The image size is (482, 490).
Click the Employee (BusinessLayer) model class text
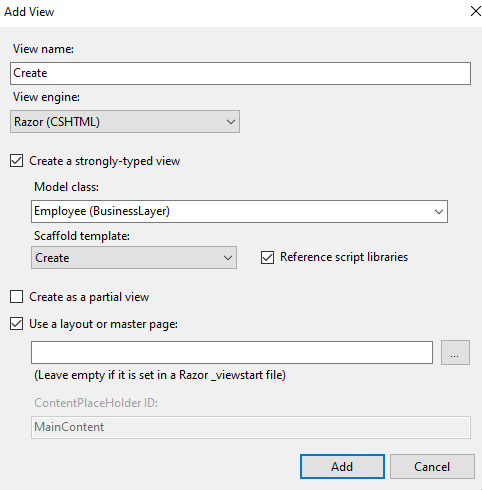pyautogui.click(x=102, y=211)
